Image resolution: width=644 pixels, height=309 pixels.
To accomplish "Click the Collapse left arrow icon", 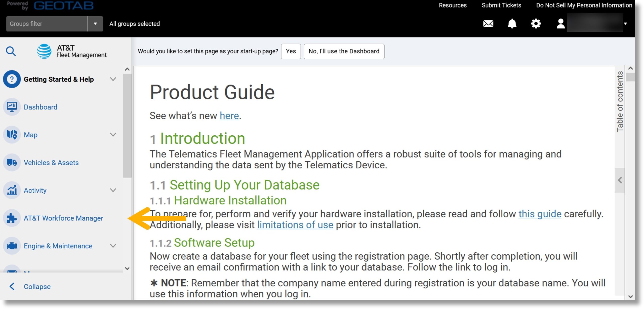I will point(12,286).
